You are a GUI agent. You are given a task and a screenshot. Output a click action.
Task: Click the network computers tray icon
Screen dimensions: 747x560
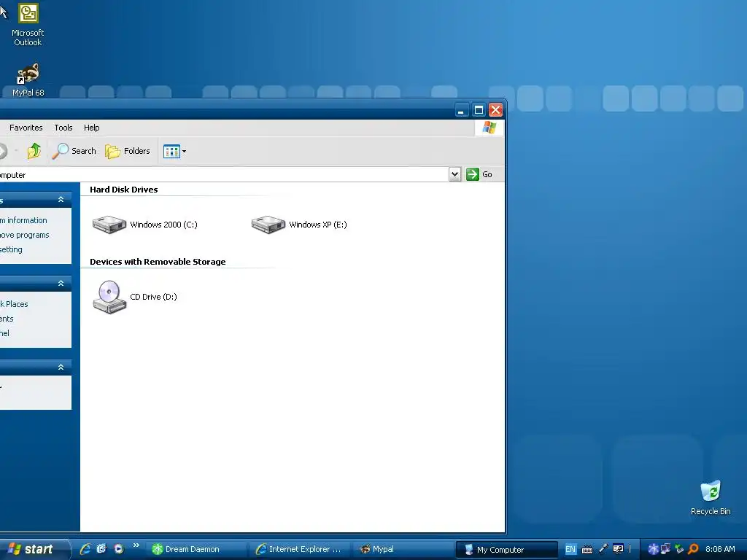point(665,549)
